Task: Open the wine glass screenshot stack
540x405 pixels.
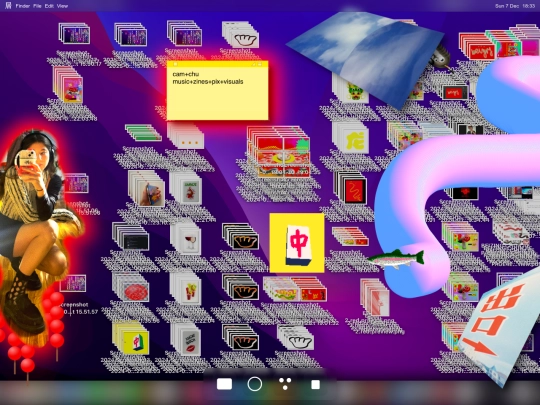Action: tap(186, 238)
